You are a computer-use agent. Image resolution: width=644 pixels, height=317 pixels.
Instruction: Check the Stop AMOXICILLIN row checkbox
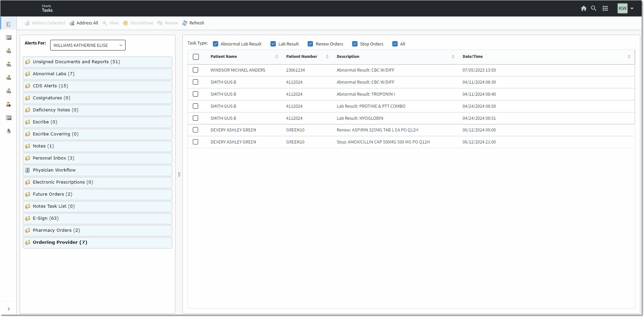click(x=195, y=142)
